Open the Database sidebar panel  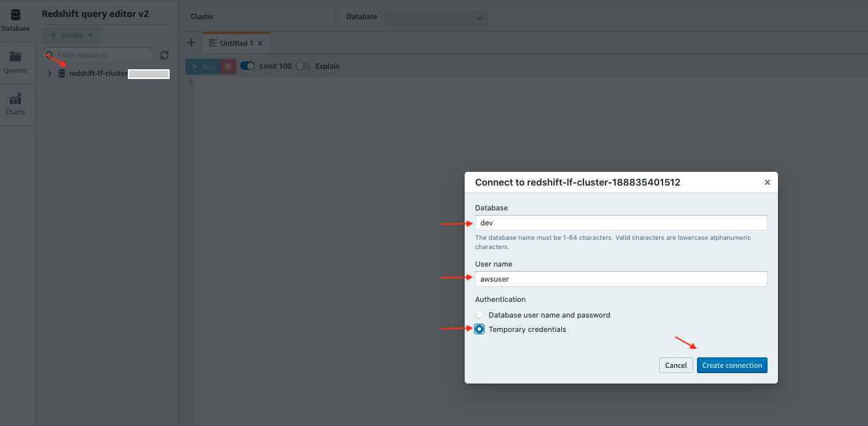click(x=15, y=20)
